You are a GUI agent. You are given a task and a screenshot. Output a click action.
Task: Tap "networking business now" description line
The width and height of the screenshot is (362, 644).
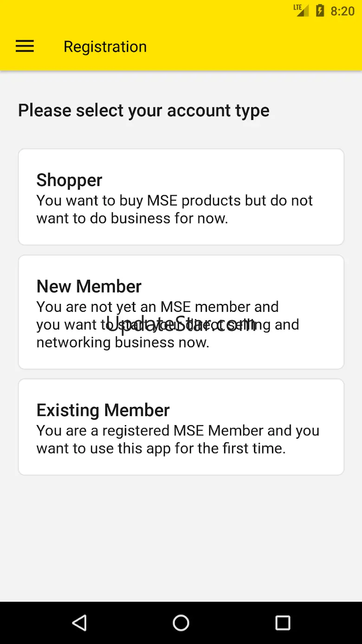[x=123, y=343]
